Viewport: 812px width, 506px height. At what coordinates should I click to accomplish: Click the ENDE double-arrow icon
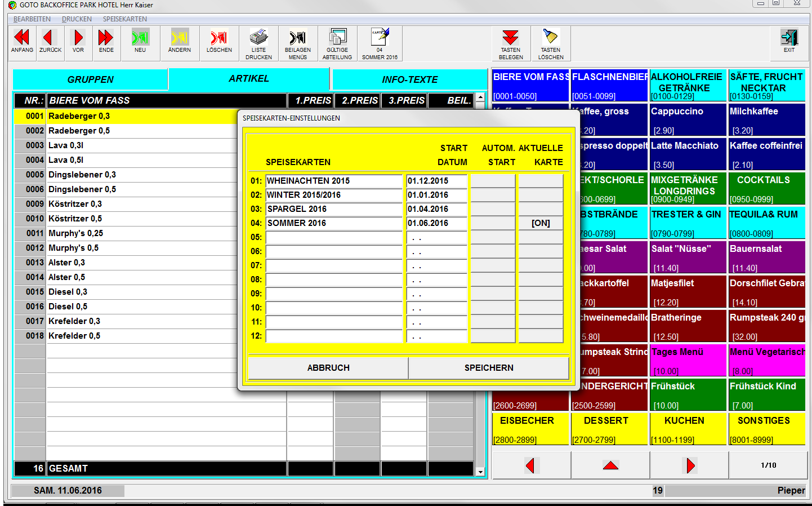pyautogui.click(x=106, y=38)
